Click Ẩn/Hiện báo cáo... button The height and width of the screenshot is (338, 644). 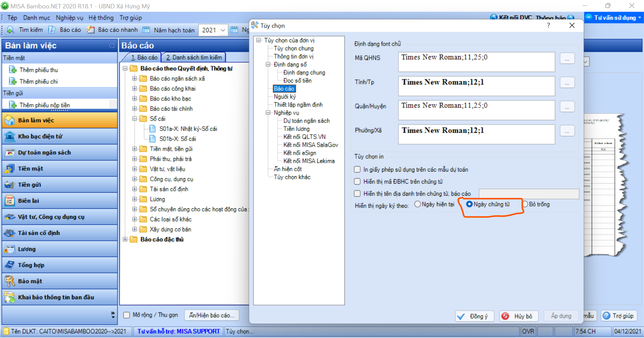click(x=212, y=315)
